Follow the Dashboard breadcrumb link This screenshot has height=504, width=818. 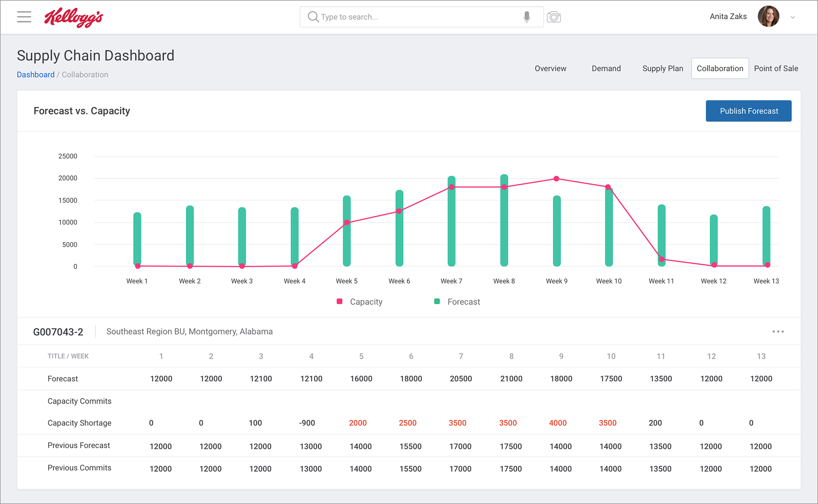point(36,74)
